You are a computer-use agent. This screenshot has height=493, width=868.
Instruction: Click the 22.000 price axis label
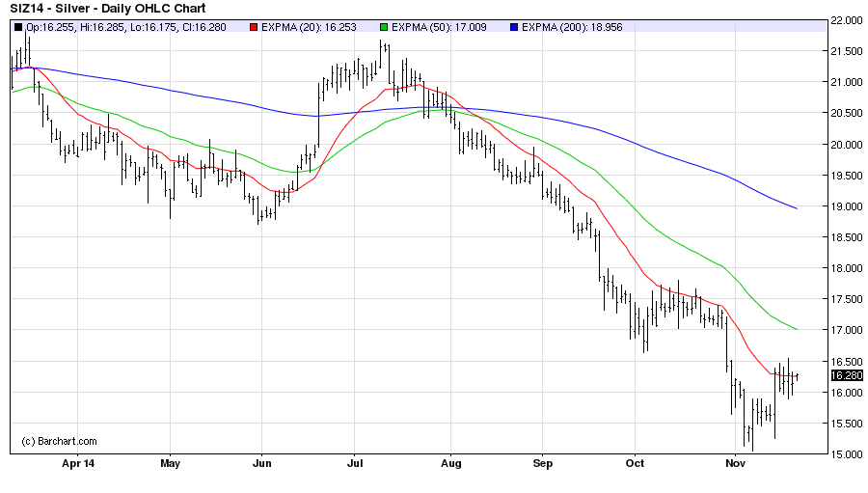(x=846, y=20)
